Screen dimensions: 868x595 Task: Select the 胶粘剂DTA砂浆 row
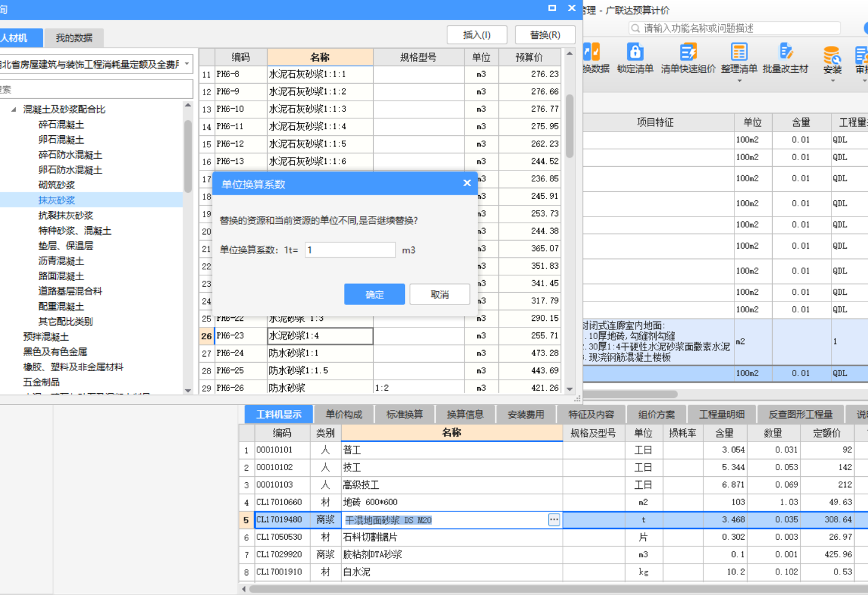tap(554, 554)
